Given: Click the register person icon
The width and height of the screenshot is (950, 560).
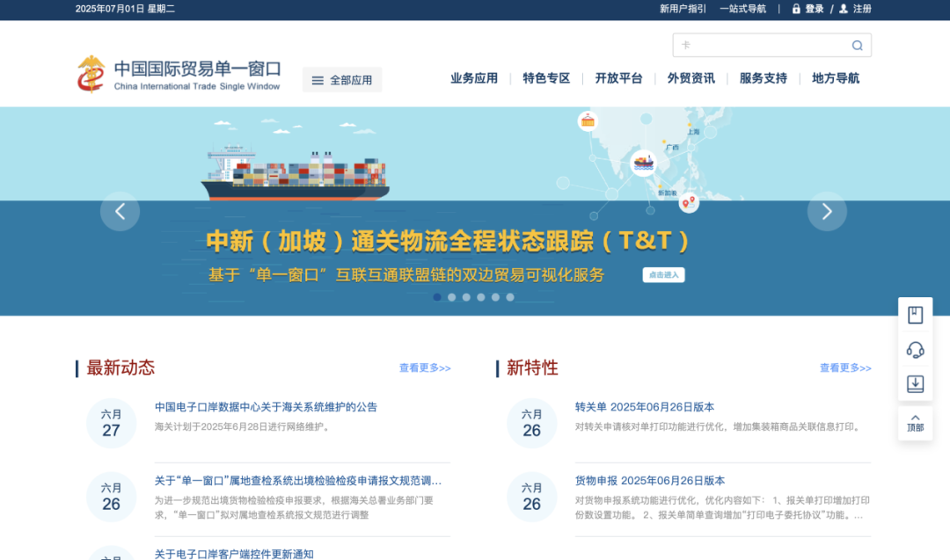Looking at the screenshot, I should pos(843,9).
